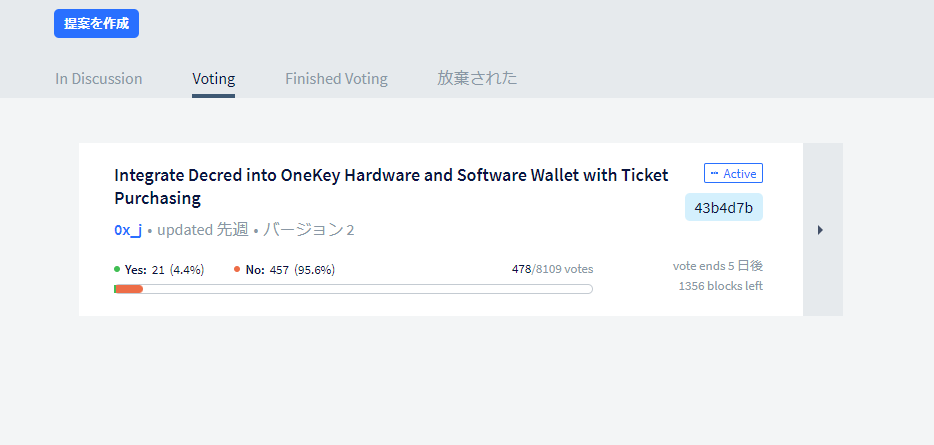Select the Voting tab

pyautogui.click(x=213, y=78)
